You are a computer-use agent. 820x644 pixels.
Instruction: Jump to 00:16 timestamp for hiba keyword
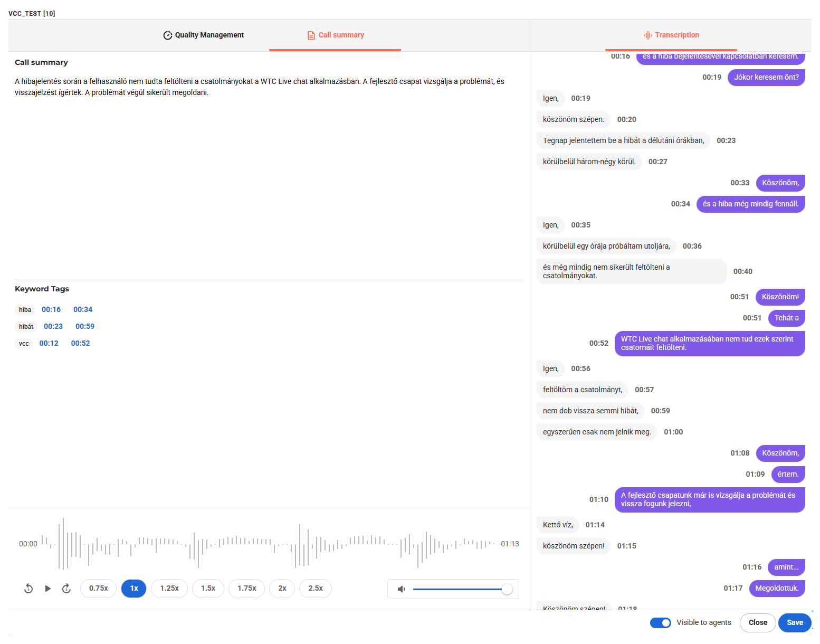click(x=51, y=310)
